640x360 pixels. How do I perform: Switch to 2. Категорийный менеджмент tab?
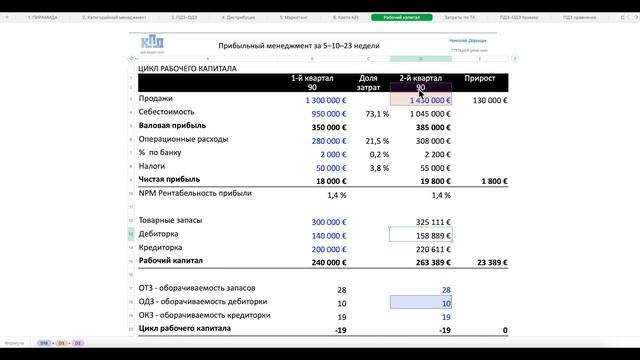(114, 18)
